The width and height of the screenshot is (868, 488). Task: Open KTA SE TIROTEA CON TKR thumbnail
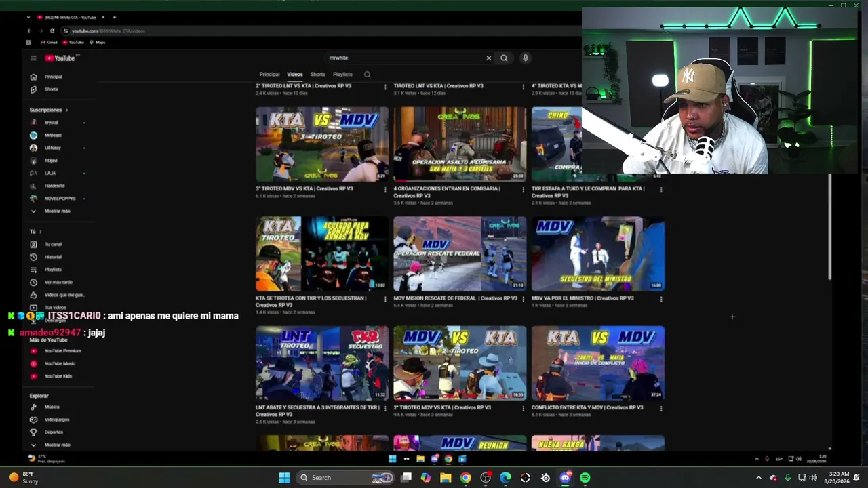[x=322, y=254]
